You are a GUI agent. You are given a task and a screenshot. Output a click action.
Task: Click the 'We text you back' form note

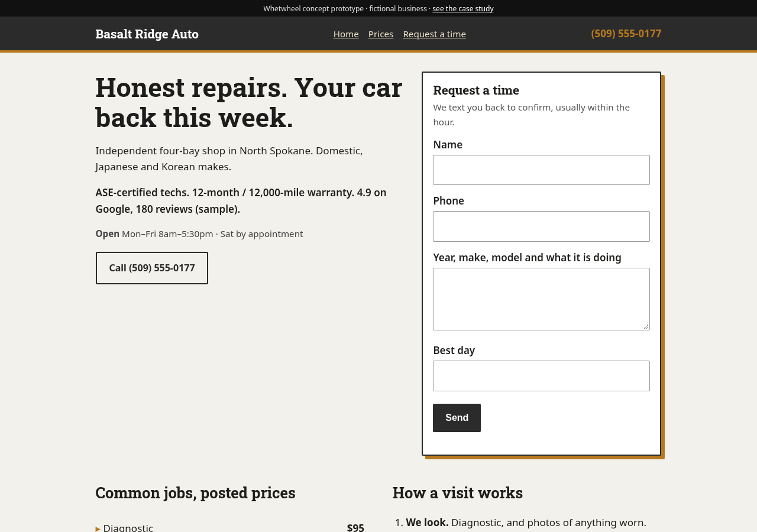coord(531,115)
